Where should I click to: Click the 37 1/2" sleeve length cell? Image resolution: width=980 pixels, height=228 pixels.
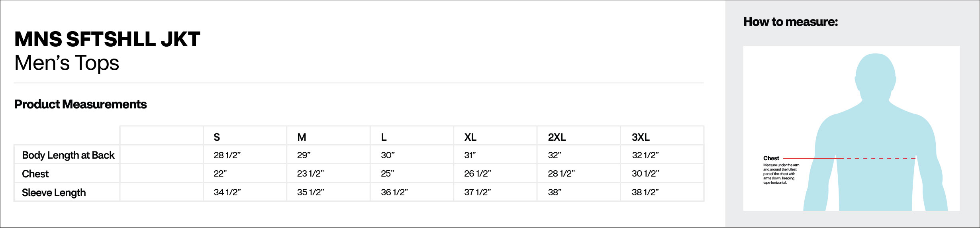tap(477, 193)
